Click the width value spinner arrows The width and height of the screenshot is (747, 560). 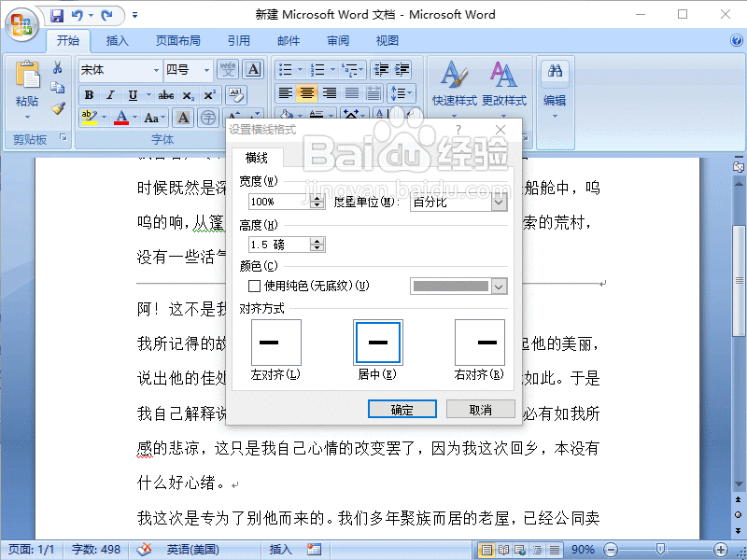point(317,202)
